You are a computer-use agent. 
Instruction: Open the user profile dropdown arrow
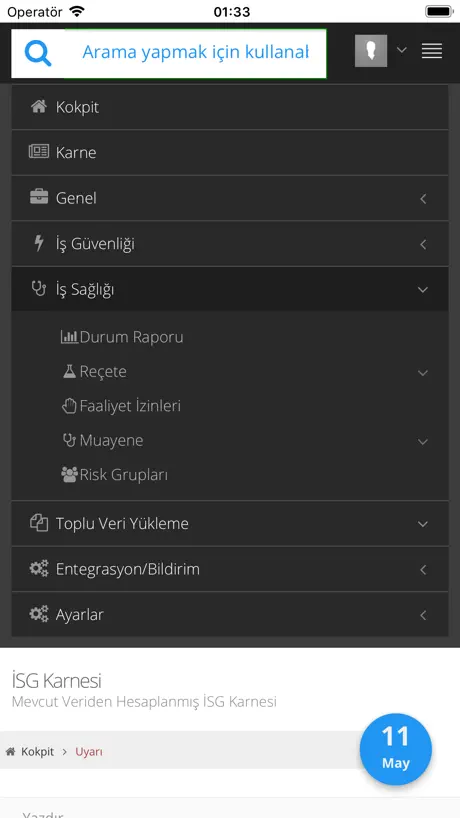click(402, 50)
